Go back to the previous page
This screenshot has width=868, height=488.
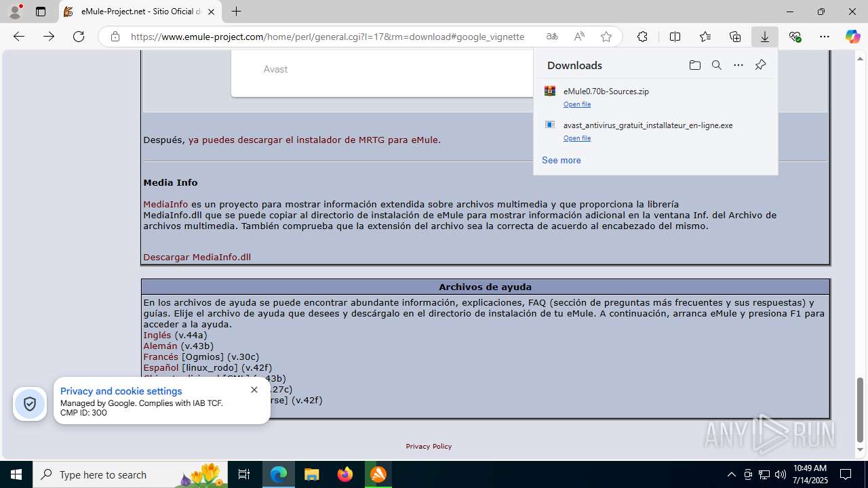pos(19,37)
